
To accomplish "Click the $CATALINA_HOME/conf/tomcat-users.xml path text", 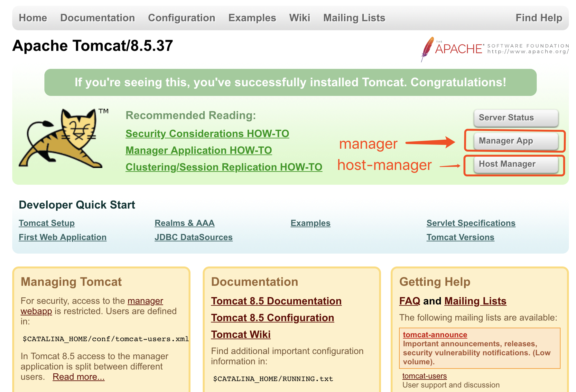I will point(106,339).
